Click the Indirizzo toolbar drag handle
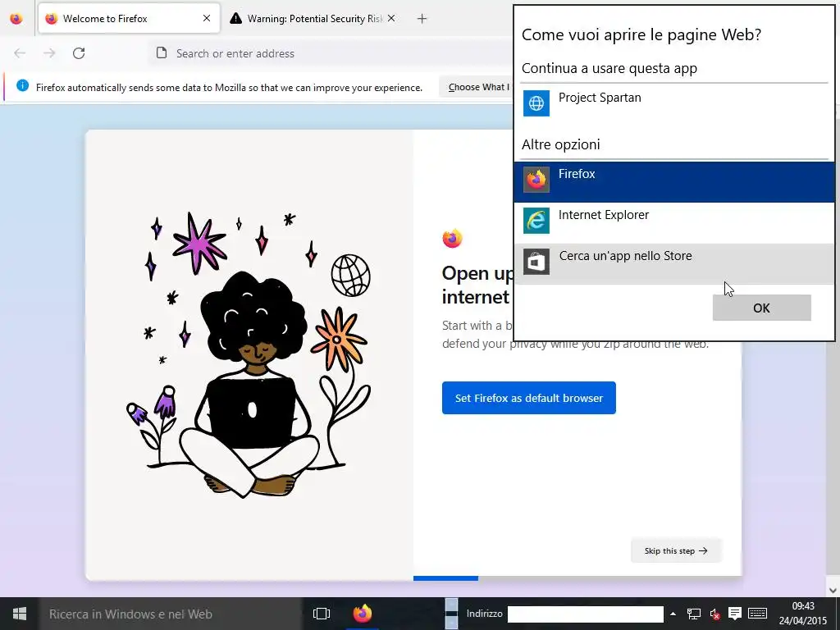The height and width of the screenshot is (630, 840). tap(452, 614)
